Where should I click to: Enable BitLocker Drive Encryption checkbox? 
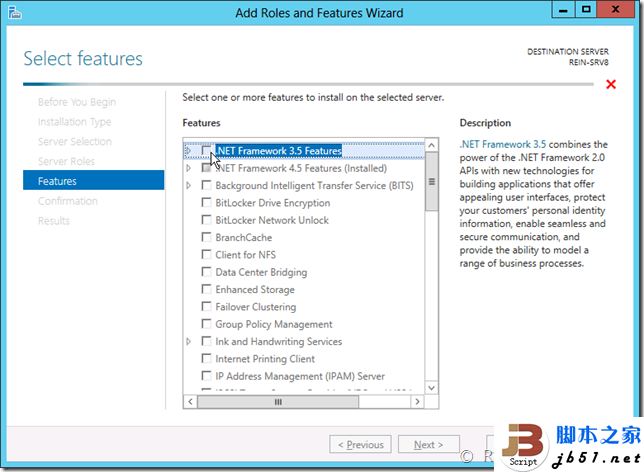[x=206, y=203]
